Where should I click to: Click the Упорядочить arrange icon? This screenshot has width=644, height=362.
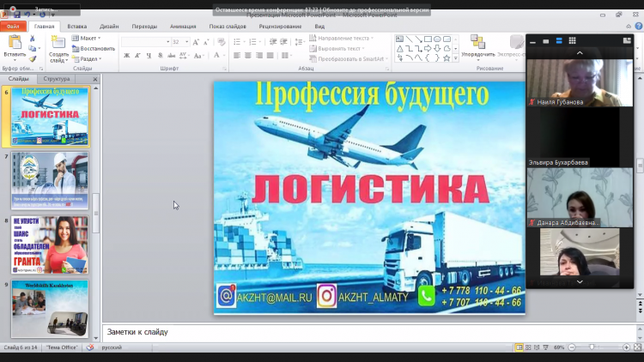[477, 43]
